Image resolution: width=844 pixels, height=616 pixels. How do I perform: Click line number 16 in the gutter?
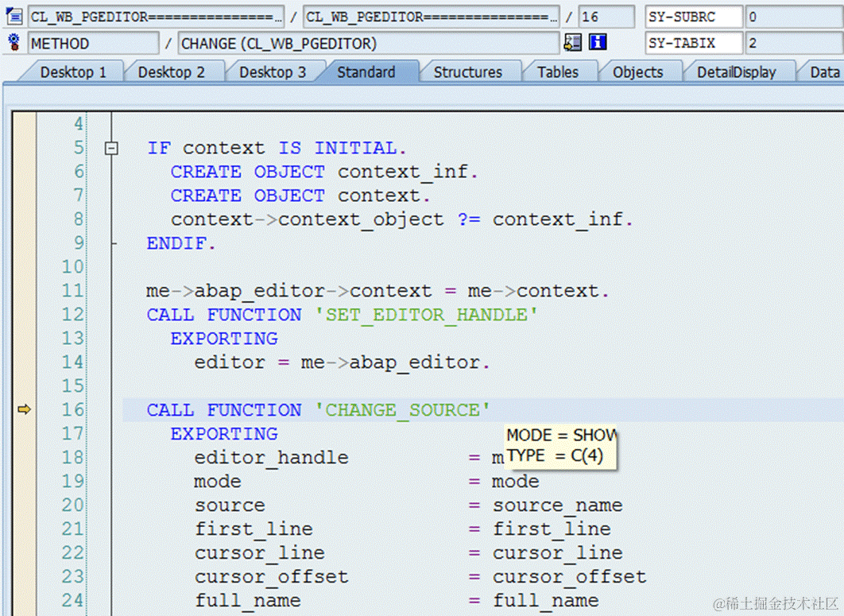point(73,410)
